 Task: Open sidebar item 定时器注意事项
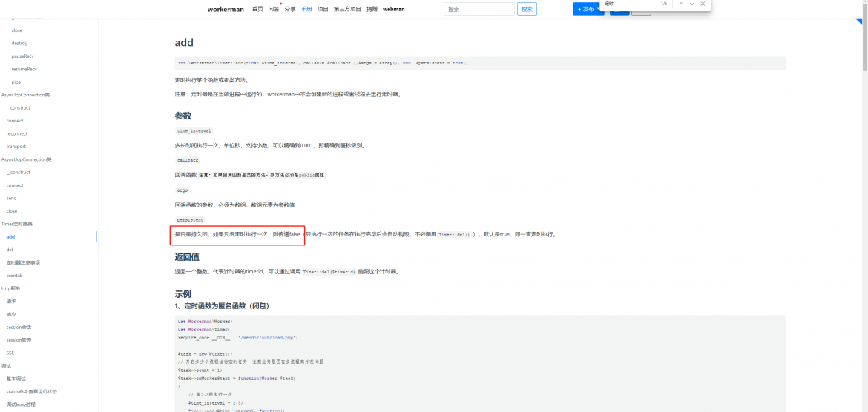23,262
